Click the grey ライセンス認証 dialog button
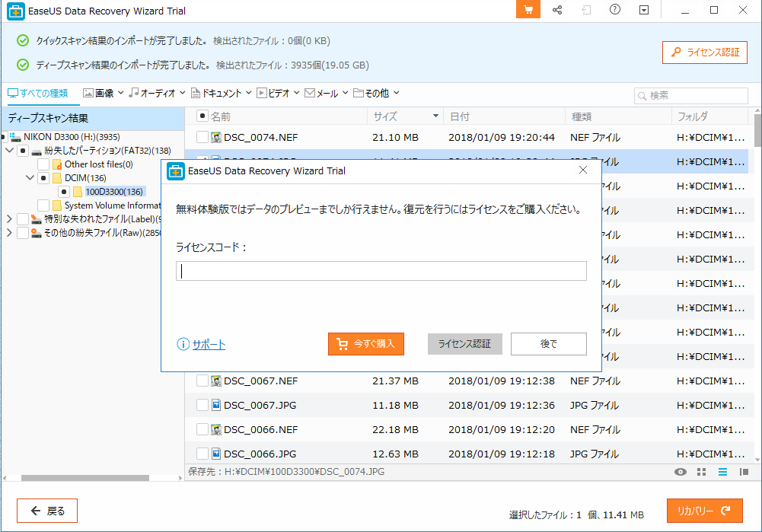Screen dimensions: 762x532 464,344
